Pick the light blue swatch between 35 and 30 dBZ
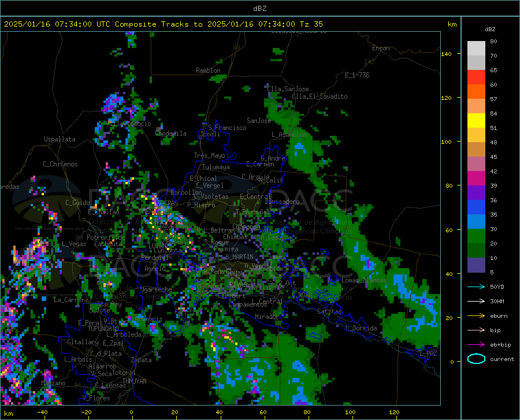The image size is (520, 420). point(476,222)
